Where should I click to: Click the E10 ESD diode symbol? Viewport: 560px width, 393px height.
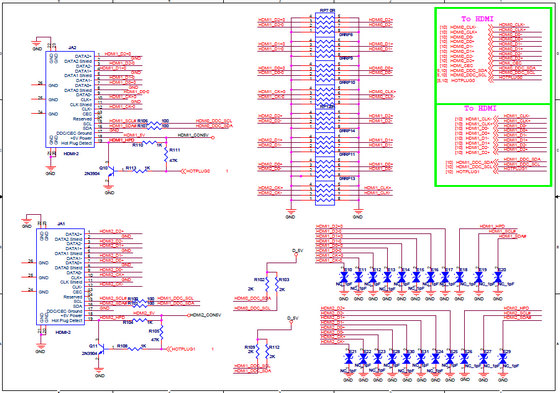(x=344, y=277)
